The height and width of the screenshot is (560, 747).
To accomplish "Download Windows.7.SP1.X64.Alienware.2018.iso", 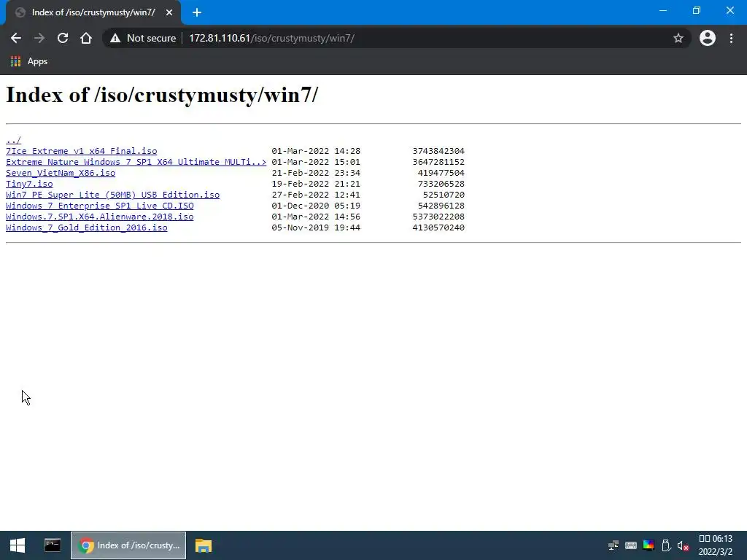I will click(x=99, y=217).
